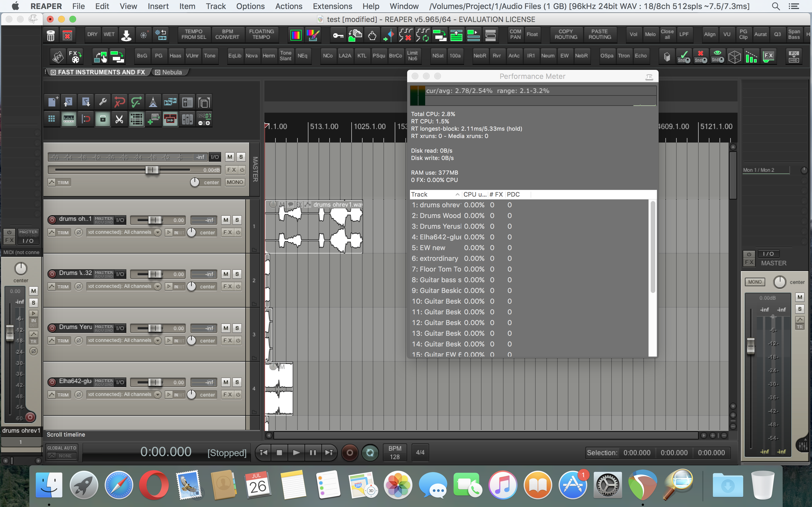Click the metronome icon in the toolbar
This screenshot has width=812, height=507.
coord(153,102)
